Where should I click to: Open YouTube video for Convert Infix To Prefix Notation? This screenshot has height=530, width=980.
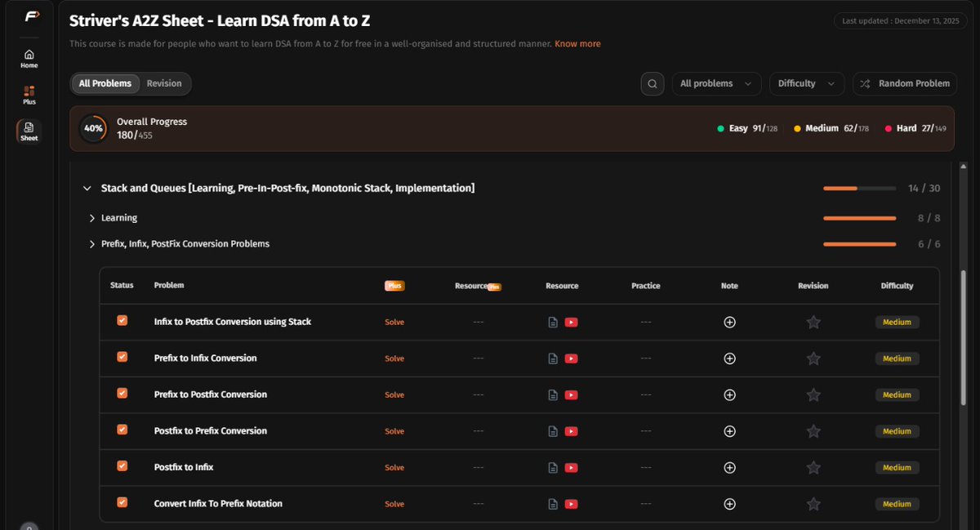(x=572, y=504)
